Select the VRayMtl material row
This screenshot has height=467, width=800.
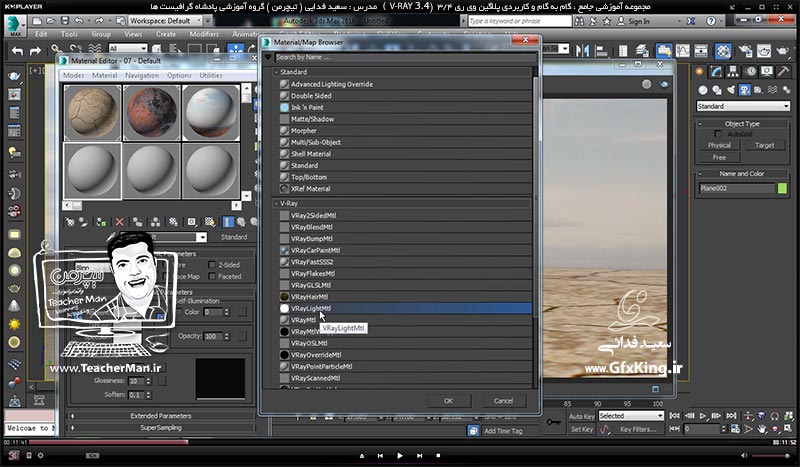[405, 320]
